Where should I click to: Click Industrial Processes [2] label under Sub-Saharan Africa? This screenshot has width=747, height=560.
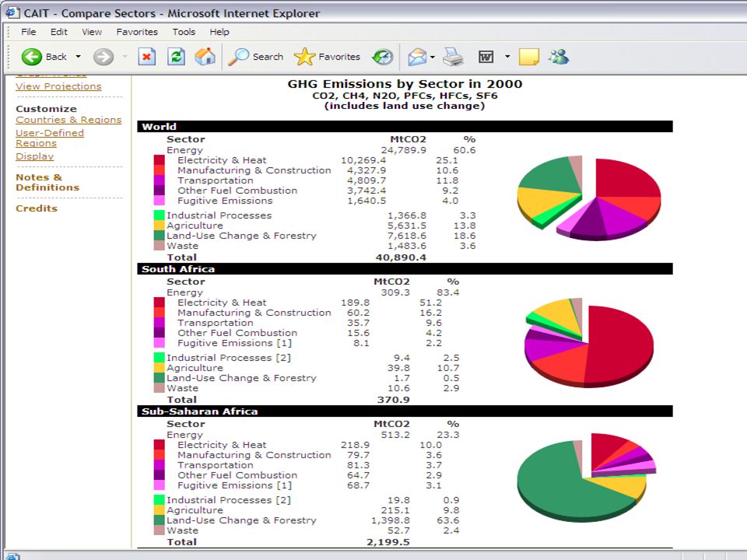click(x=229, y=500)
